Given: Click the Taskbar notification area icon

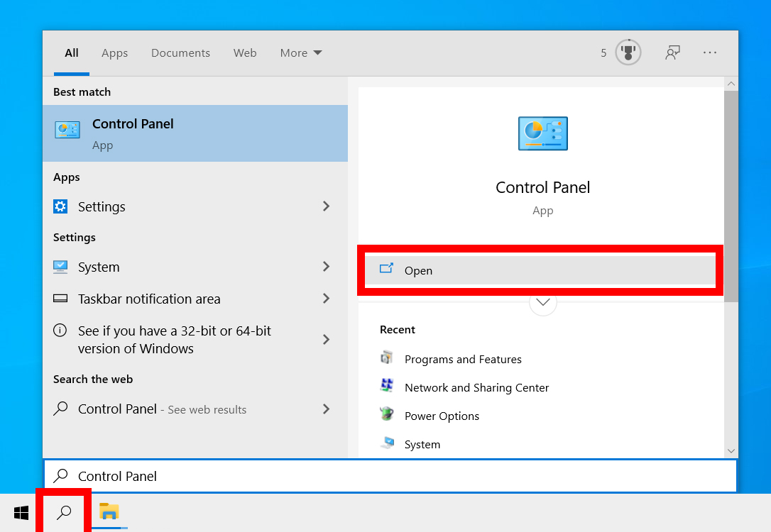Looking at the screenshot, I should point(60,298).
